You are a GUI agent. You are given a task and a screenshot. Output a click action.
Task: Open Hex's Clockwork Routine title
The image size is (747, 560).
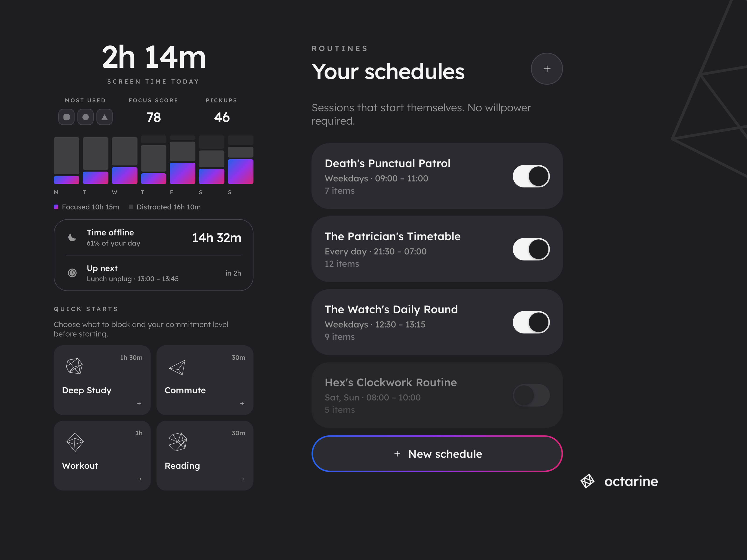pos(391,382)
